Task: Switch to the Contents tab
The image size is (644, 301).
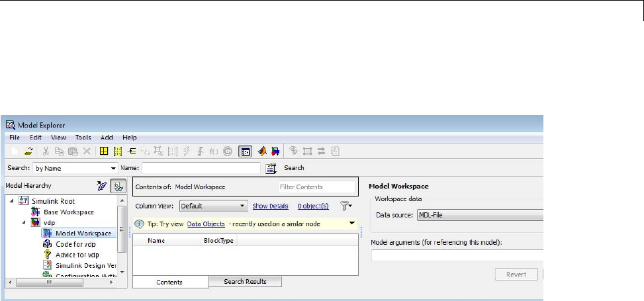Action: tap(171, 282)
